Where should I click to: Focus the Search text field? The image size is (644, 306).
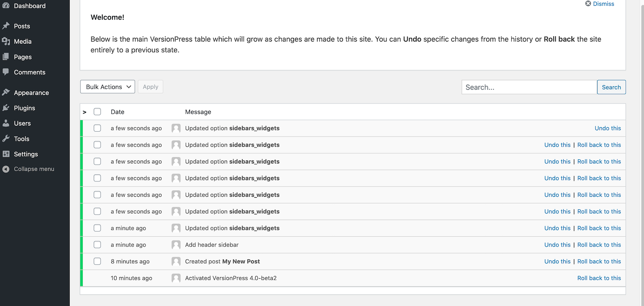(529, 87)
